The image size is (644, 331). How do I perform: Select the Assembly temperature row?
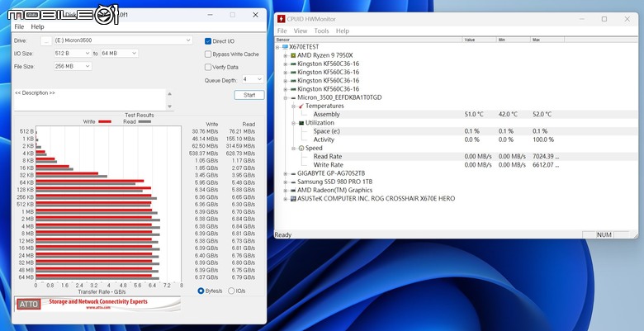pyautogui.click(x=456, y=114)
